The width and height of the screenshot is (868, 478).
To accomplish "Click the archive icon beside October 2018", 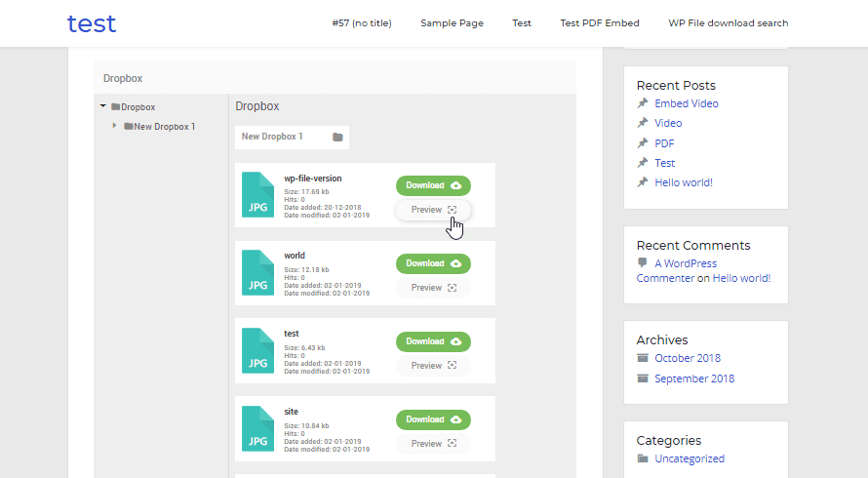I will tap(643, 358).
